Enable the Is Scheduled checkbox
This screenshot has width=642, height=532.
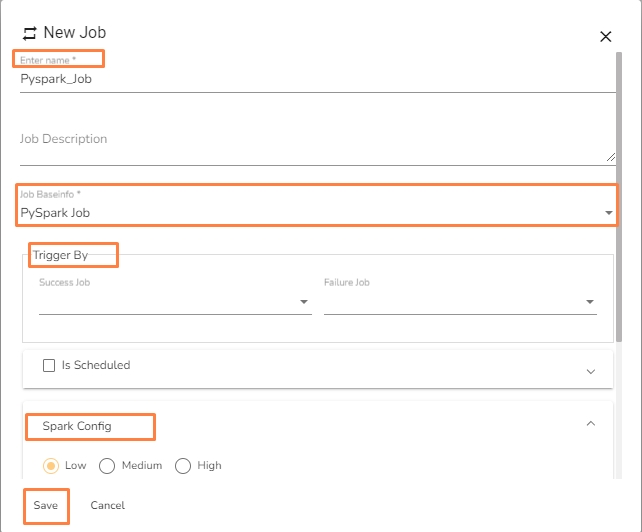[x=49, y=366]
